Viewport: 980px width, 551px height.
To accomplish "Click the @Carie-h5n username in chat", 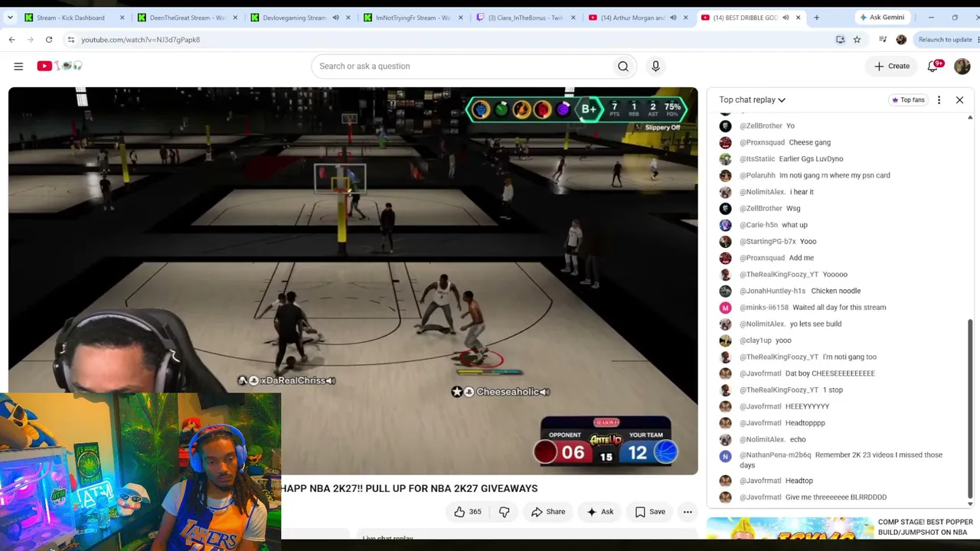I will tap(759, 225).
